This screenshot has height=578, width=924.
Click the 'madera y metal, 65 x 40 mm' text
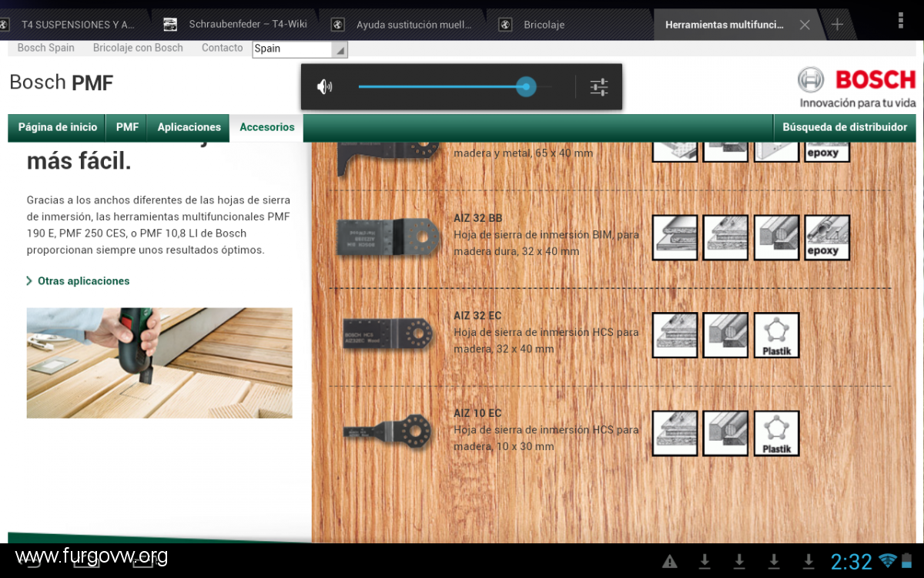pos(523,153)
